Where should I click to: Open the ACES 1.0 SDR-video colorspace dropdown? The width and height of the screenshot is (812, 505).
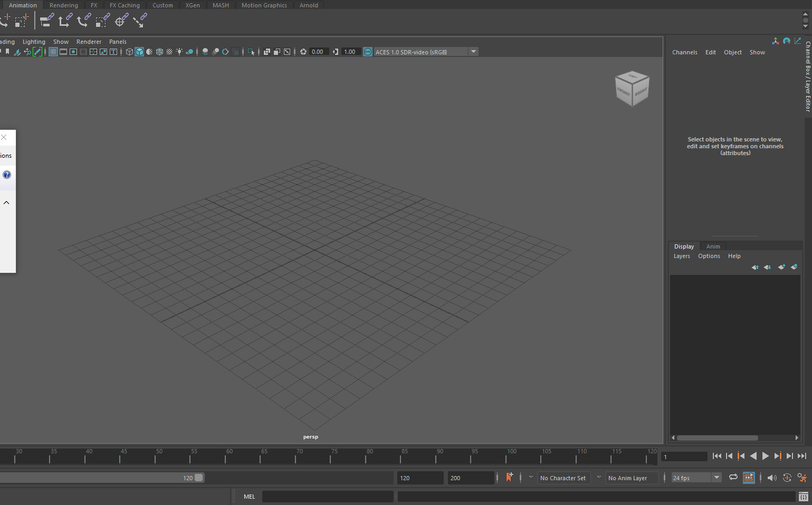pos(473,51)
